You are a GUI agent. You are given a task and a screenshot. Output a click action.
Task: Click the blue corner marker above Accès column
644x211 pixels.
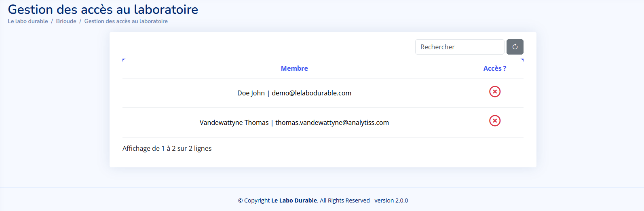click(x=522, y=60)
